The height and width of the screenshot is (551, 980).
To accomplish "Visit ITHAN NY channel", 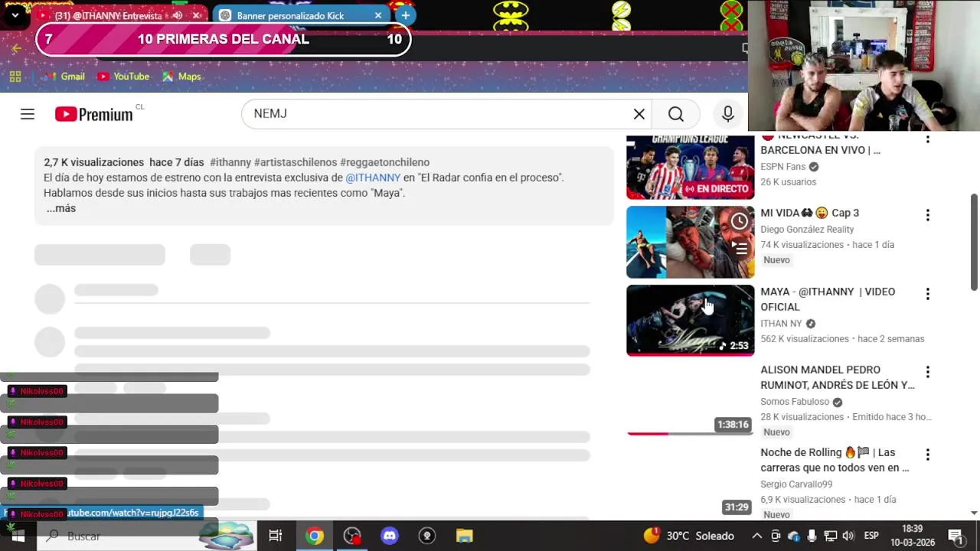I will click(781, 324).
